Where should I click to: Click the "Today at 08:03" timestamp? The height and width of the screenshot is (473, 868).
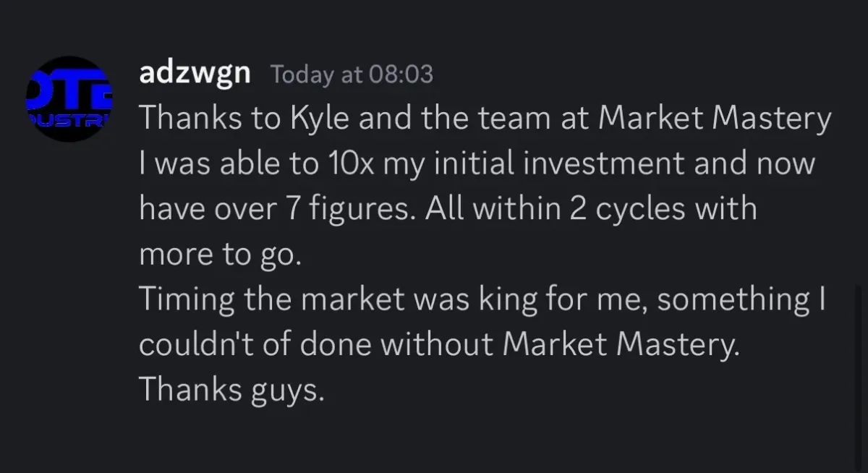[352, 74]
